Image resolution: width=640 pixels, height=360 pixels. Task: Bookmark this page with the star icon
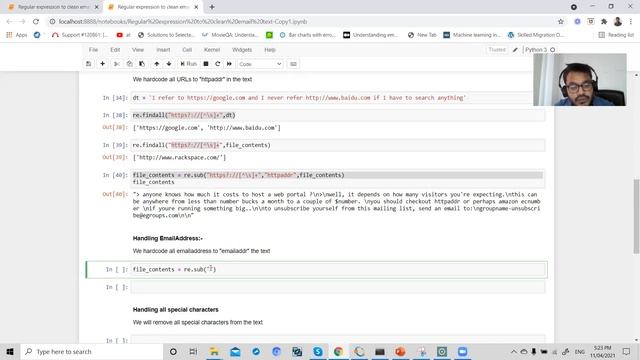coord(561,22)
